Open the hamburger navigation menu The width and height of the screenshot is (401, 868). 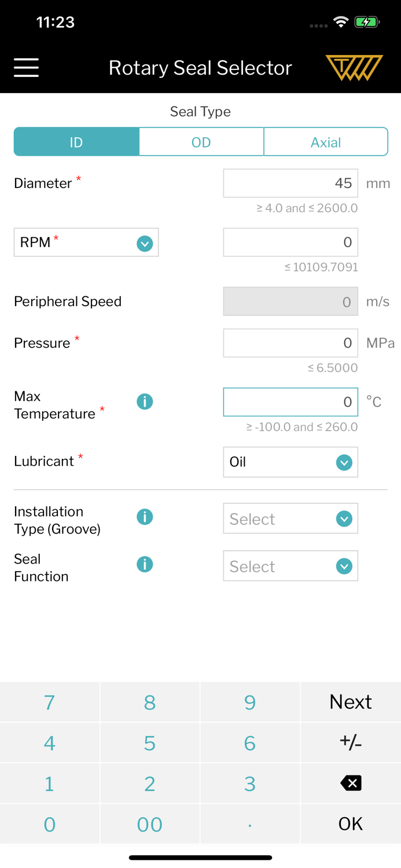[x=27, y=68]
